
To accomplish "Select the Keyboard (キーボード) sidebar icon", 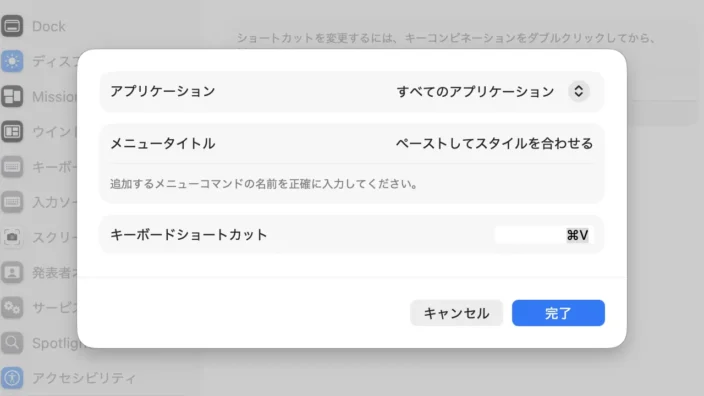I will pyautogui.click(x=12, y=167).
